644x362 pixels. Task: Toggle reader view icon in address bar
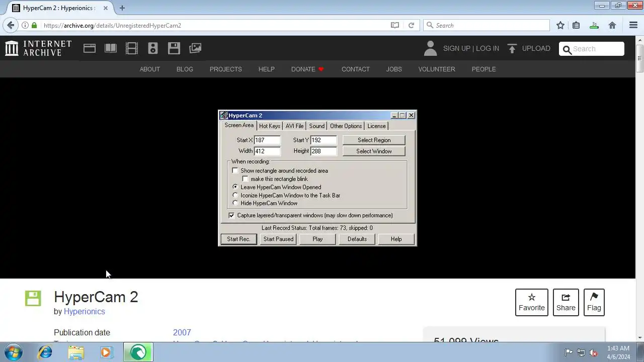pyautogui.click(x=395, y=25)
